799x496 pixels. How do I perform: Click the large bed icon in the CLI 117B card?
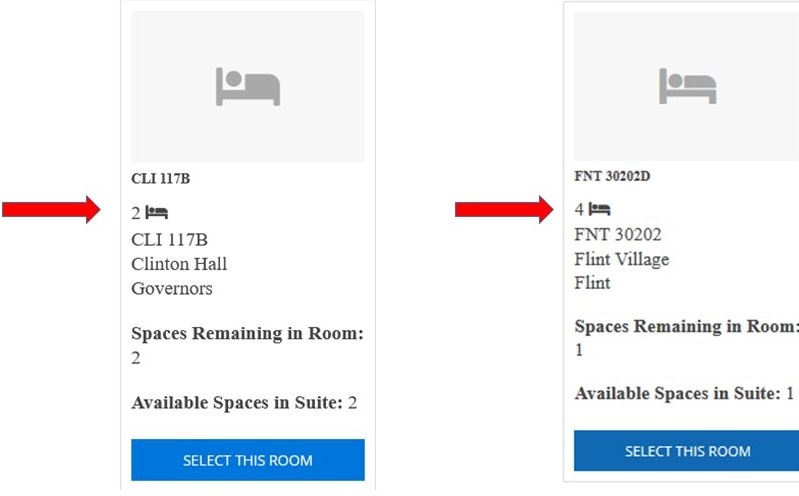tap(247, 87)
